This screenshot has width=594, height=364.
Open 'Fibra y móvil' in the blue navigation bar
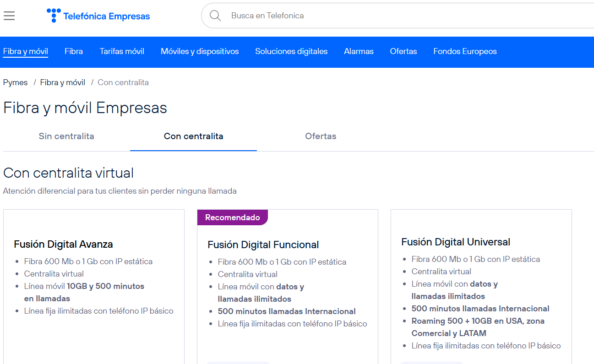click(26, 51)
